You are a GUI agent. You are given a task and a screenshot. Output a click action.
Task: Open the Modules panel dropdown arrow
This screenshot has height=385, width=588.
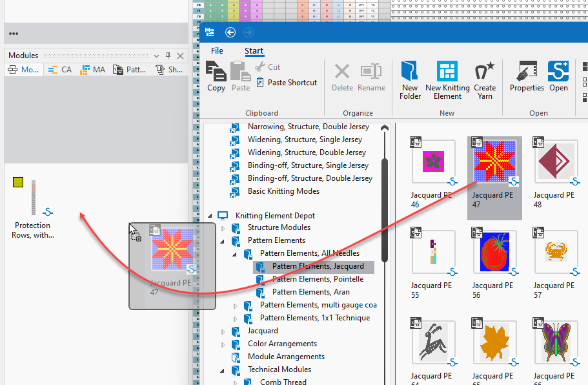click(157, 56)
